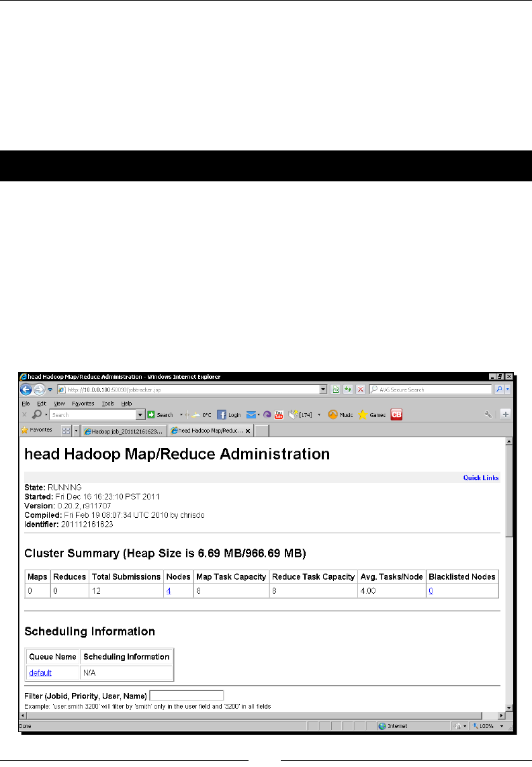Refresh the page using green arrows icon
This screenshot has height=767, width=532.
tap(347, 390)
